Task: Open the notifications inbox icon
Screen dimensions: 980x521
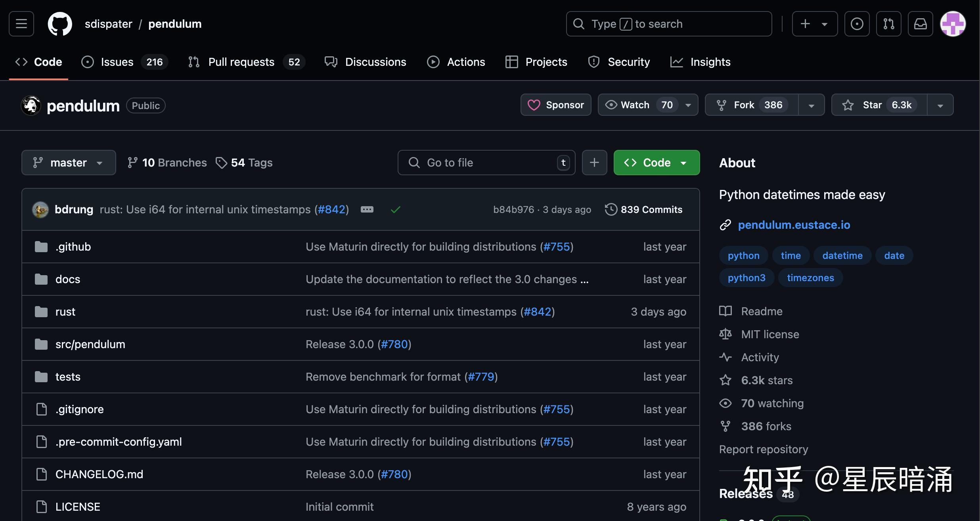Action: 920,24
